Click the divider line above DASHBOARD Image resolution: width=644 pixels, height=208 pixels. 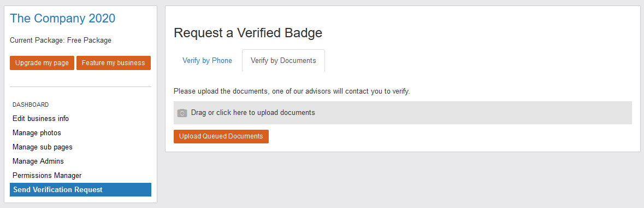(x=80, y=87)
